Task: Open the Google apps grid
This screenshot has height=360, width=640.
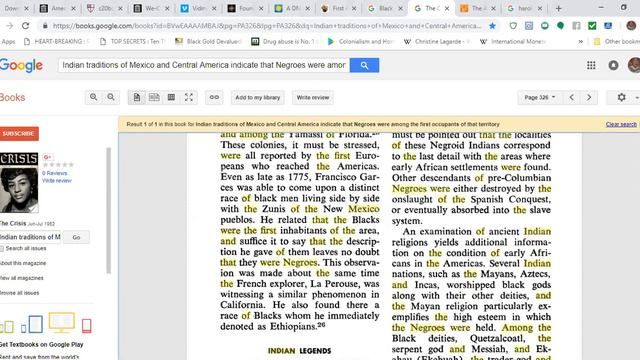Action: 591,65
